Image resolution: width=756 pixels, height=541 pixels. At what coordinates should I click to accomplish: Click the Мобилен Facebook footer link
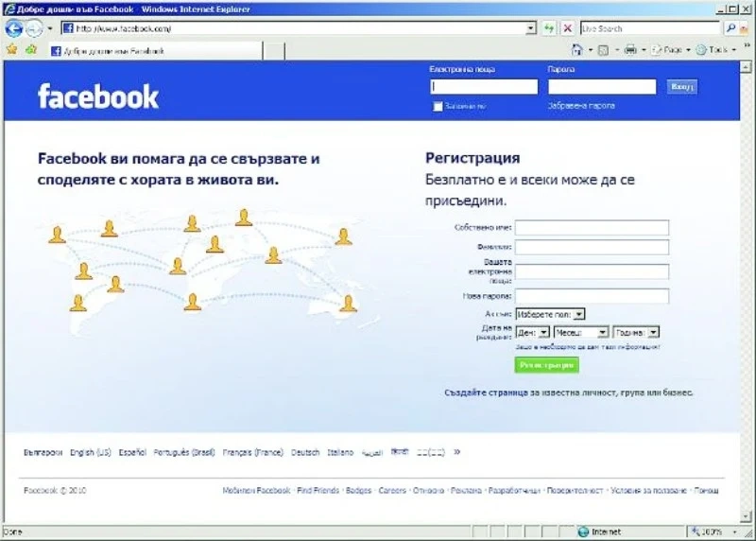pos(256,490)
